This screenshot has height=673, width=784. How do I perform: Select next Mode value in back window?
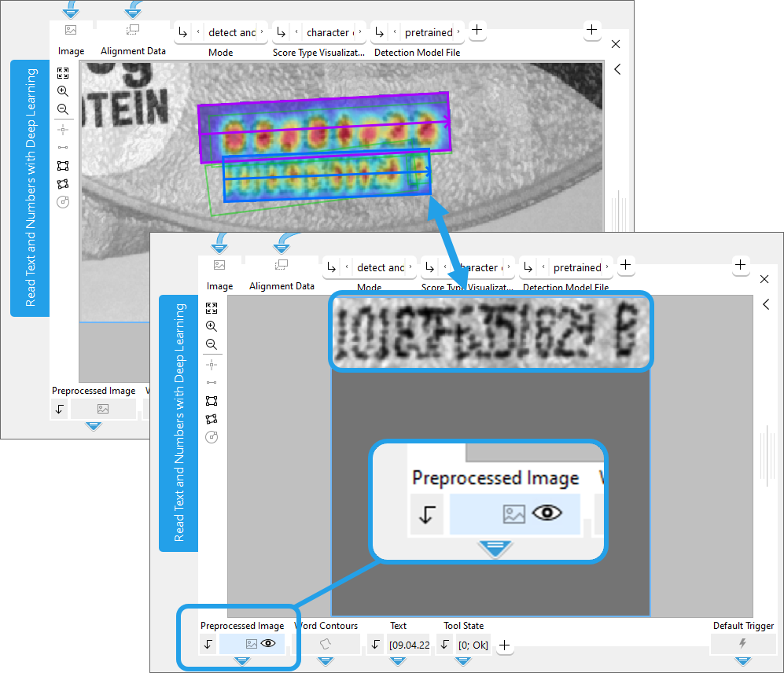(262, 32)
